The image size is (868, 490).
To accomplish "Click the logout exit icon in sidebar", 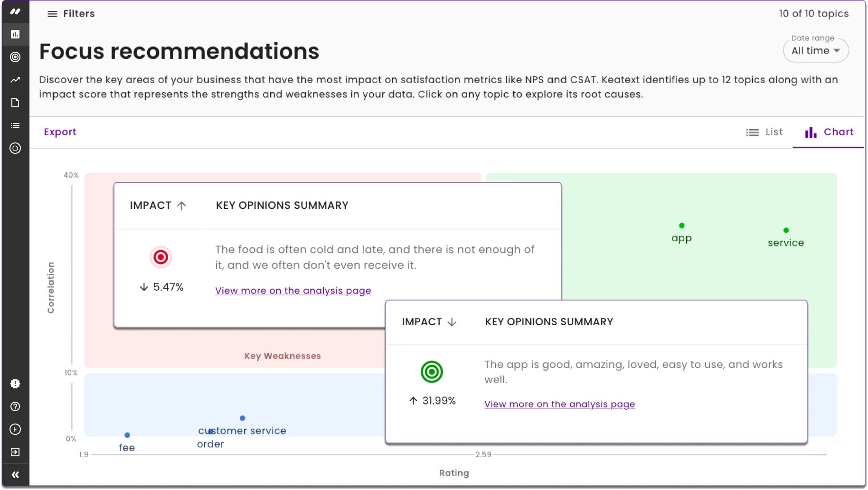I will (x=15, y=452).
